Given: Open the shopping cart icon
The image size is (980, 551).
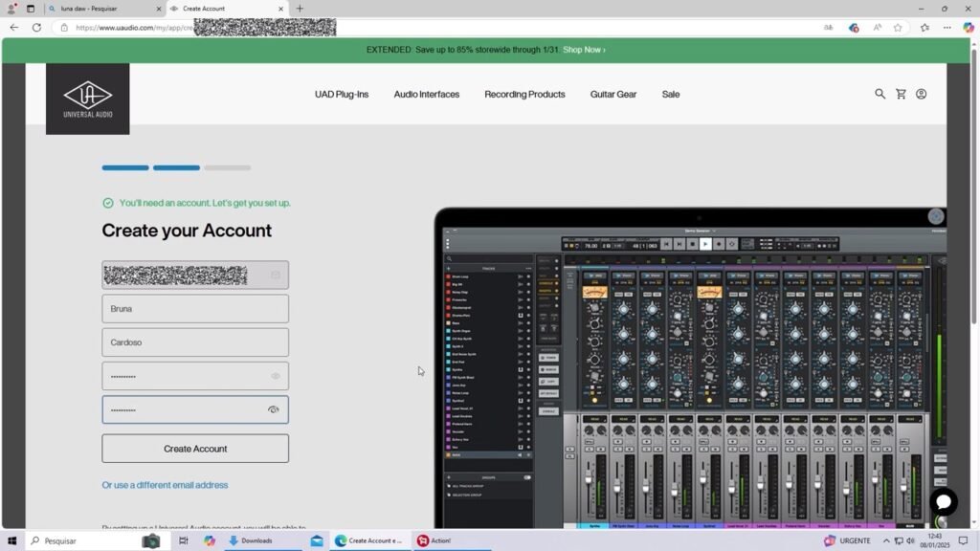Looking at the screenshot, I should [x=901, y=94].
